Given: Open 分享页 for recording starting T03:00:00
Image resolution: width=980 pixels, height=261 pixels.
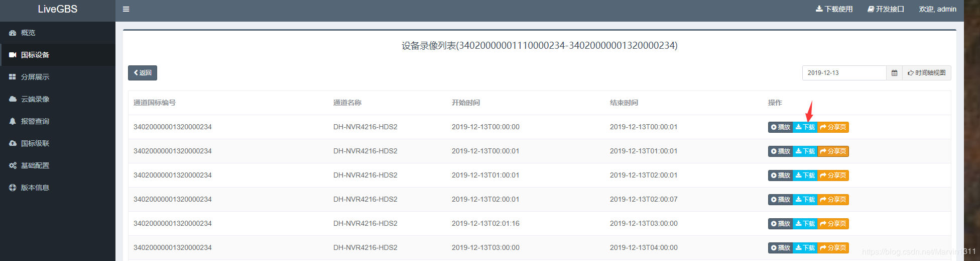Looking at the screenshot, I should 833,248.
